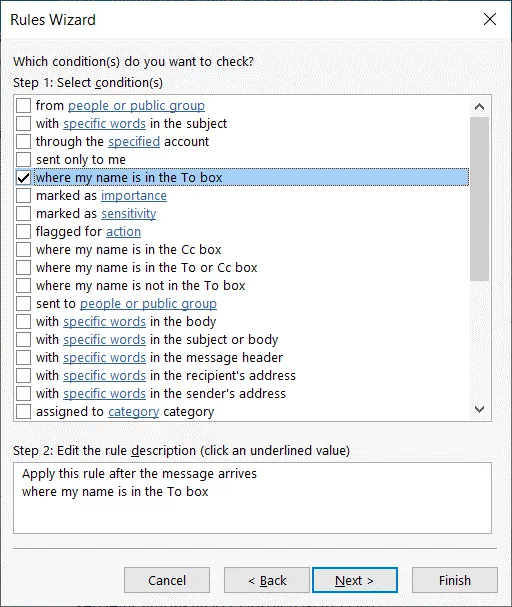Uncheck 'where my name is in the To box'
Viewport: 512px width, 607px height.
(23, 177)
